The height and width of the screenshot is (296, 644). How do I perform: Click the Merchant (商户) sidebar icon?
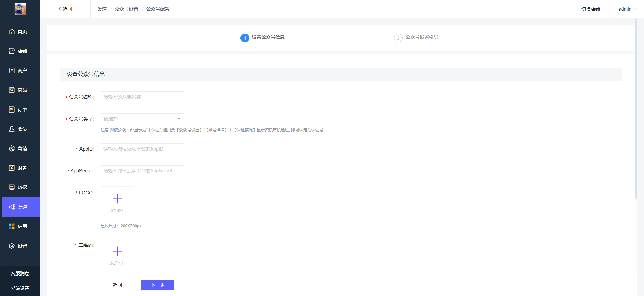click(x=12, y=71)
